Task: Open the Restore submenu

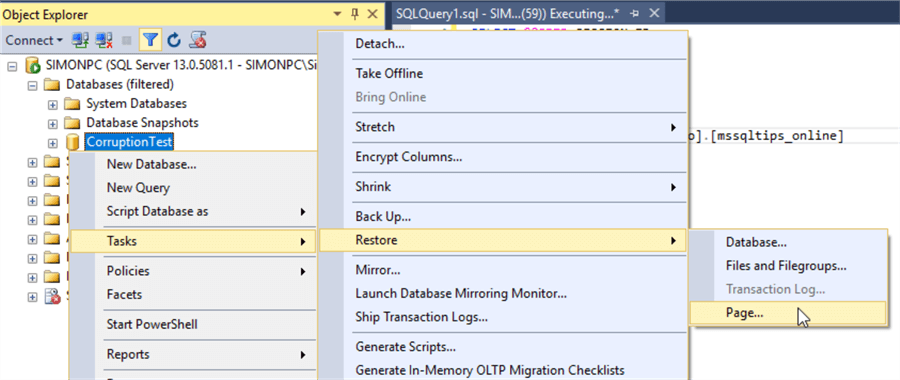Action: [503, 240]
